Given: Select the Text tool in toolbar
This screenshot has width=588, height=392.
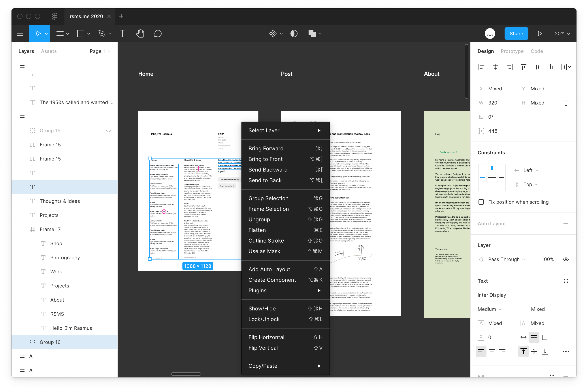Looking at the screenshot, I should (122, 34).
